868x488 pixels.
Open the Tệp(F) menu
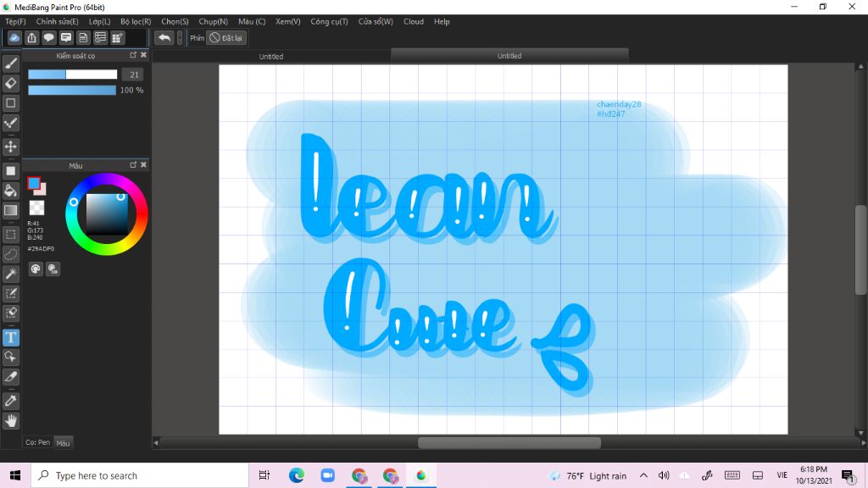pos(15,21)
